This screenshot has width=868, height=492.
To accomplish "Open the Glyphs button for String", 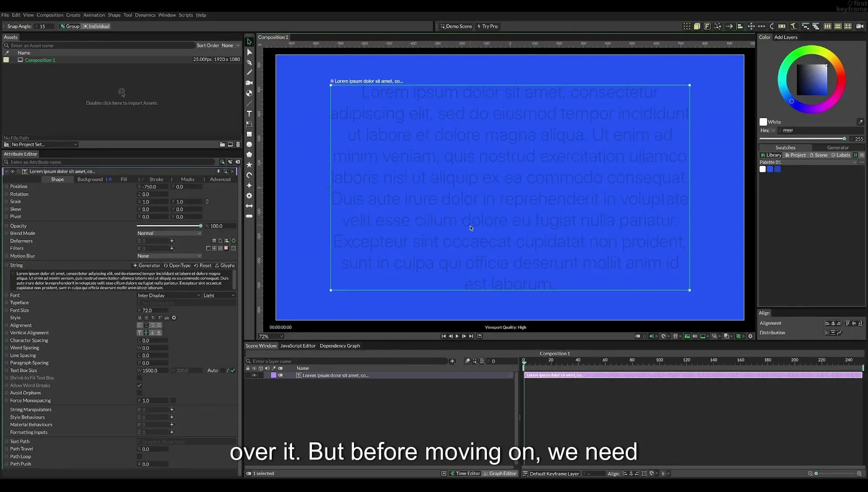I will (225, 266).
